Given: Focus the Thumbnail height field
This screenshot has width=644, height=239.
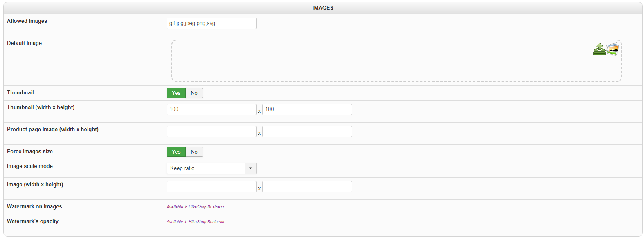Looking at the screenshot, I should click(307, 109).
